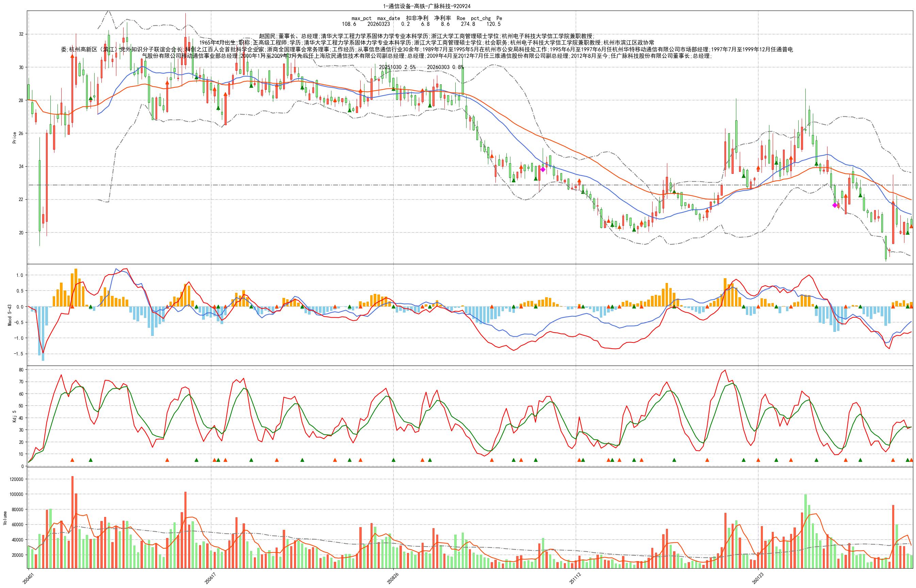Click the magenta diamond marker for 20251030
Screen dimensions: 916x588
pos(542,169)
